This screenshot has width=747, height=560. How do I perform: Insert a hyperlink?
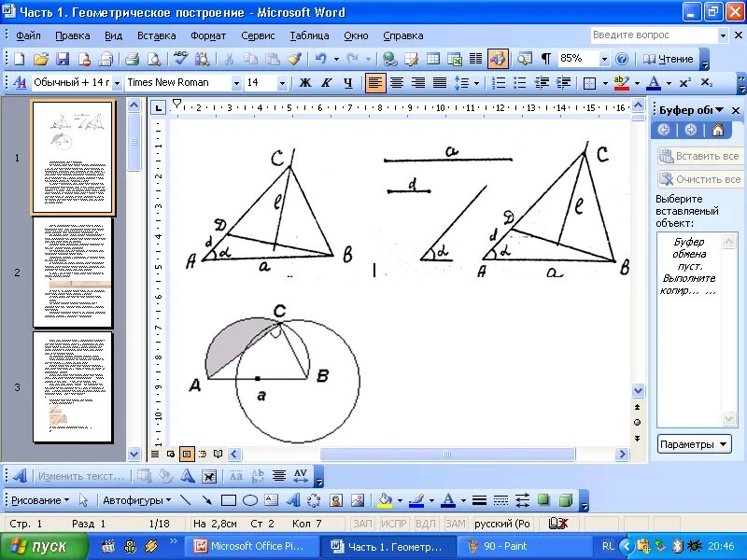(389, 59)
